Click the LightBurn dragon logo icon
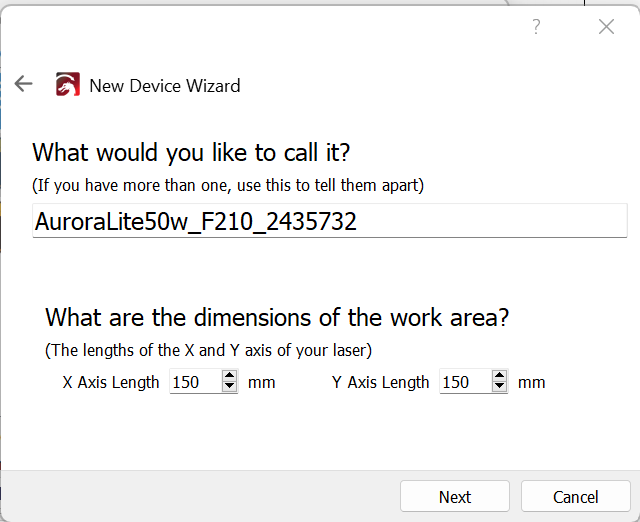This screenshot has height=522, width=640. [x=68, y=84]
